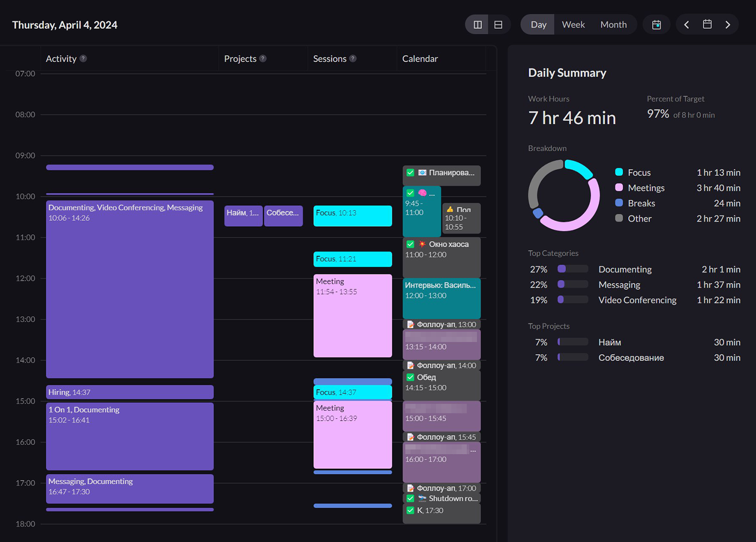This screenshot has width=756, height=542.
Task: Click the brain emoji on the 9:45 event
Action: 422,193
